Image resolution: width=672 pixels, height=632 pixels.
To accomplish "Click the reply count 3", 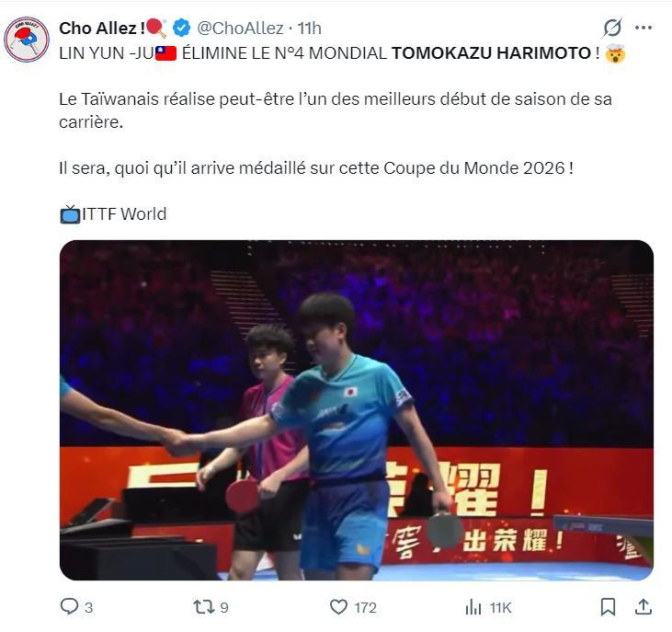I will pos(89,607).
